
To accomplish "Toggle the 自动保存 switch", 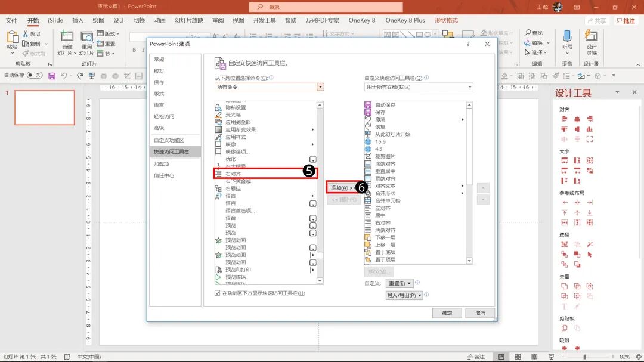I will click(x=35, y=75).
